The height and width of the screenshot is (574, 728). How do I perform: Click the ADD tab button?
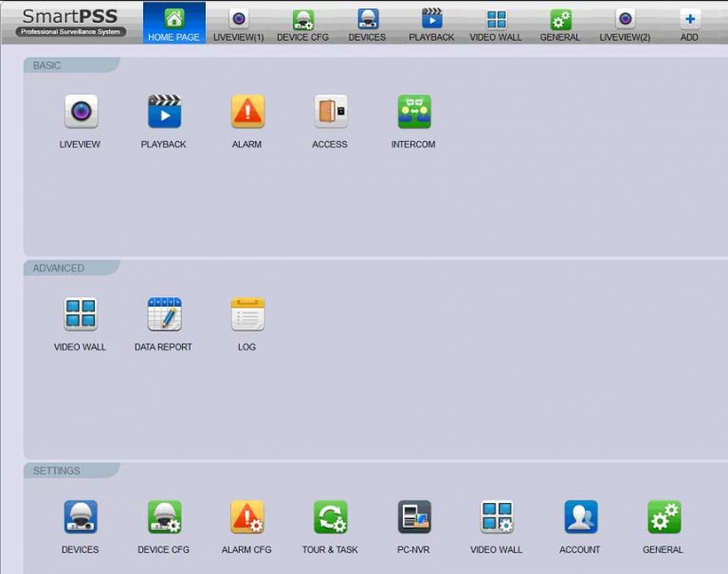pos(689,24)
